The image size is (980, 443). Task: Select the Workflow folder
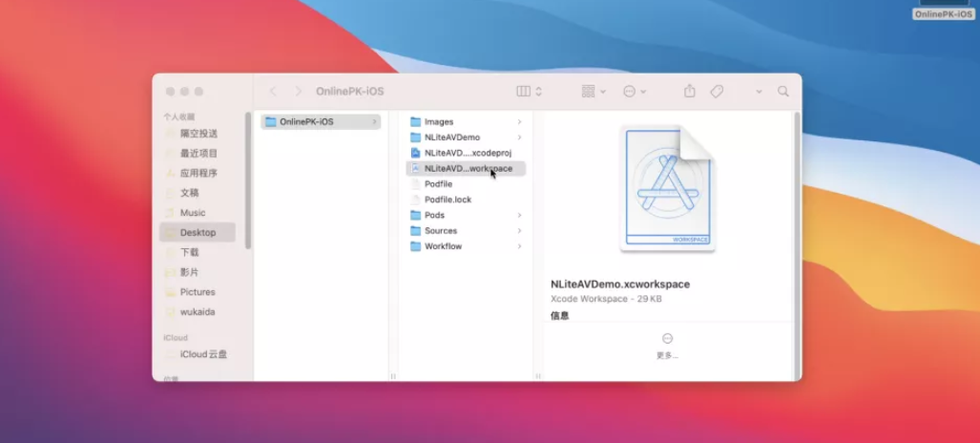[466, 246]
